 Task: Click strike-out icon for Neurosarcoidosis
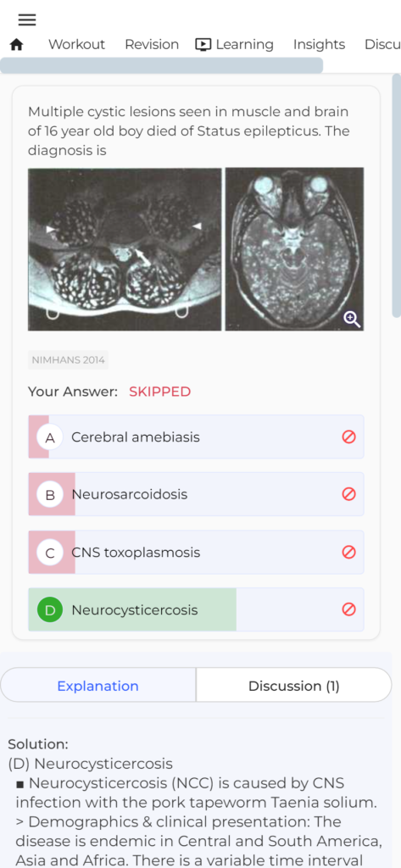[x=349, y=494]
